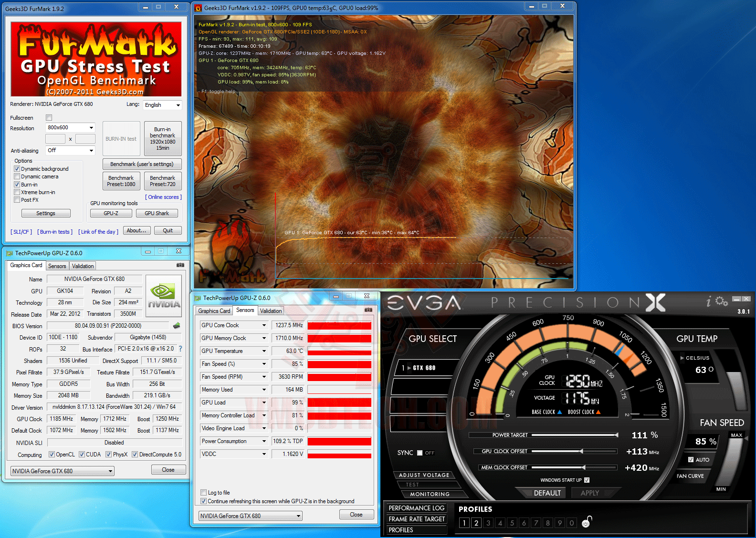Open the Online scores link
Viewport: 756px width, 538px height.
click(163, 197)
